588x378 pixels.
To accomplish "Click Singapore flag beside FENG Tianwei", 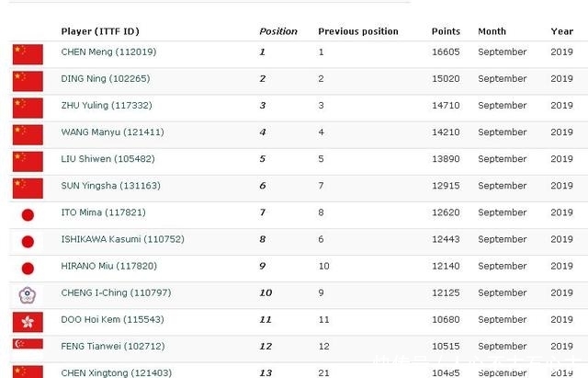I will tap(28, 346).
